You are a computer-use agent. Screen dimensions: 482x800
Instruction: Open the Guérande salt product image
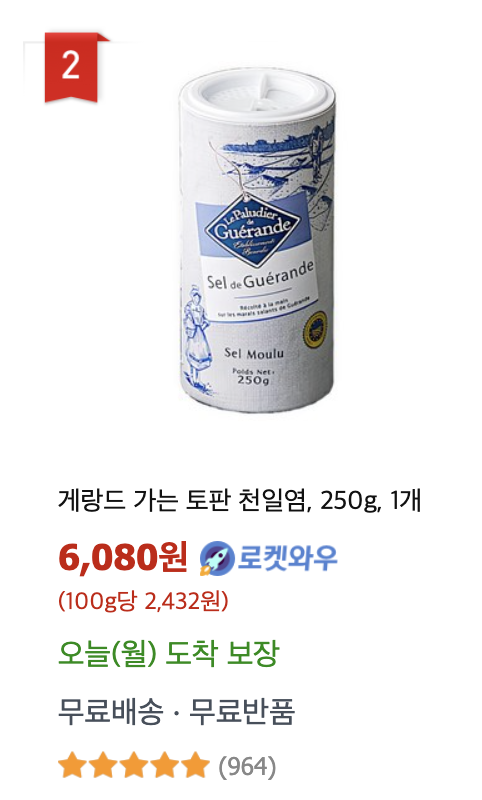[x=258, y=238]
